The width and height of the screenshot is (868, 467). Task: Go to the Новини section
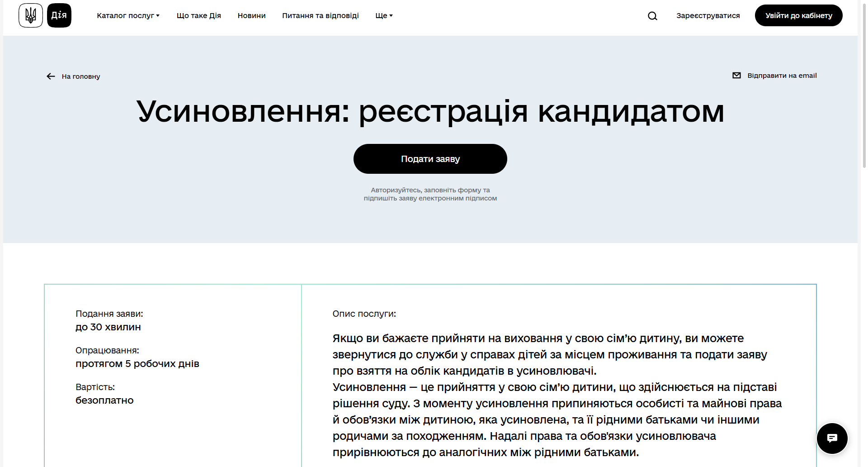pos(252,15)
